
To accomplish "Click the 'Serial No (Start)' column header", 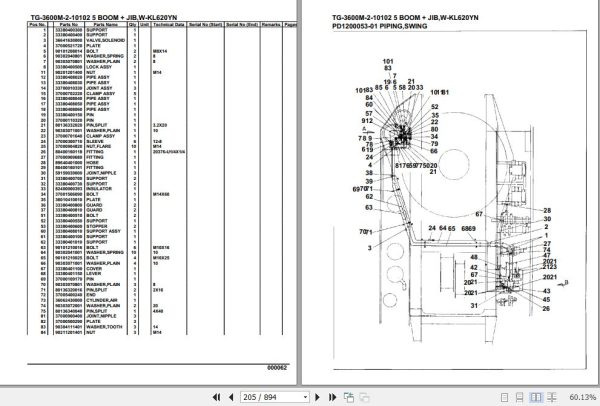I will click(x=205, y=24).
